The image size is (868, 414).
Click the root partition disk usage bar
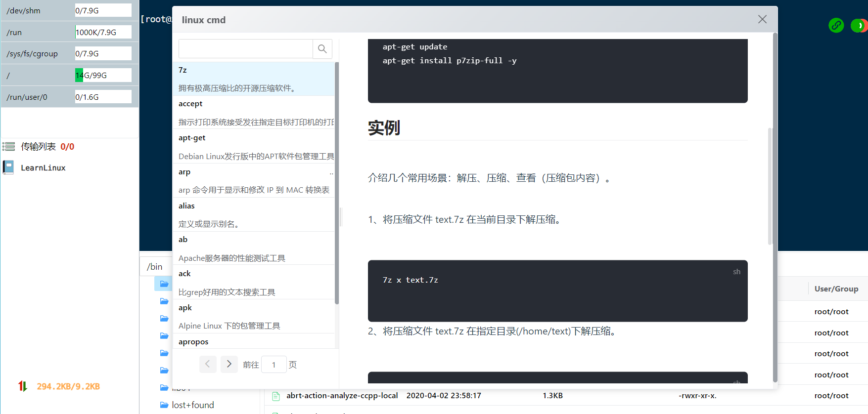103,75
